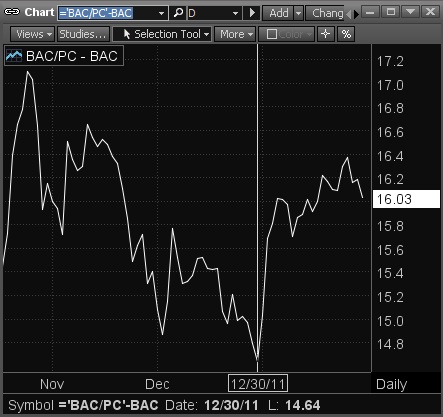Click the Add button
Screen dimensions: 443x417
(x=279, y=13)
